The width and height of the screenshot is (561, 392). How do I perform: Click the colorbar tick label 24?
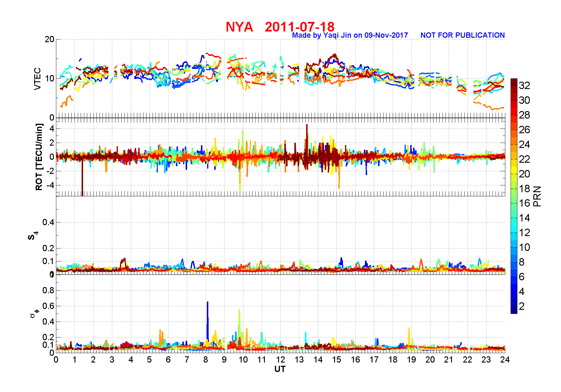[524, 144]
